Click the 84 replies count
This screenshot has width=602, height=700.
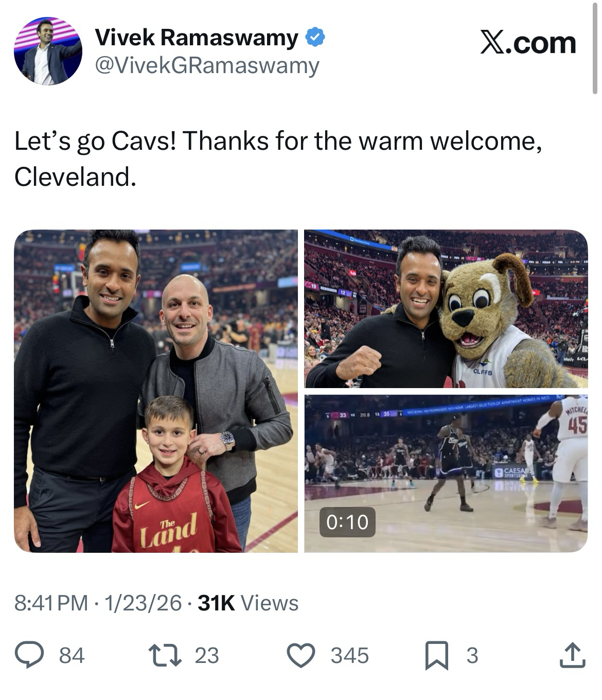(x=72, y=656)
